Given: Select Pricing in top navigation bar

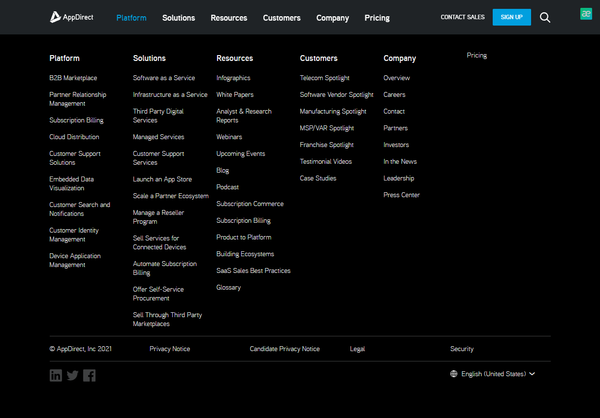Looking at the screenshot, I should coord(377,18).
